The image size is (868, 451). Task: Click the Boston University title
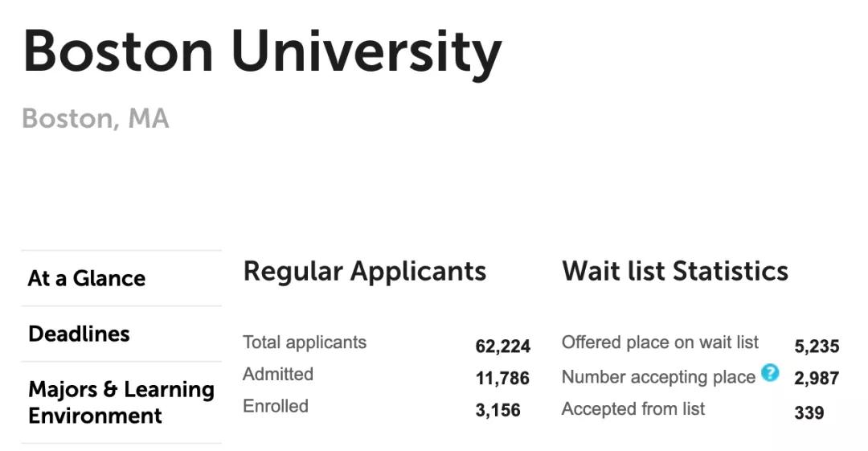[262, 52]
